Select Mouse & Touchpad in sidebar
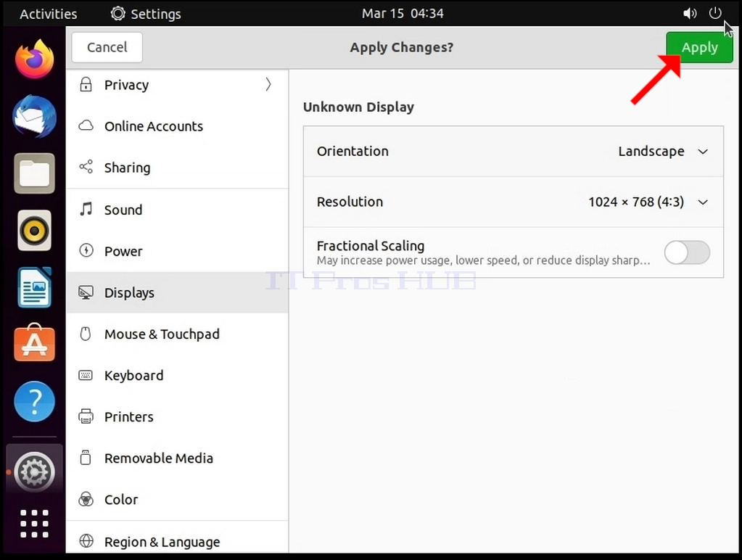Image resolution: width=742 pixels, height=560 pixels. [x=178, y=334]
